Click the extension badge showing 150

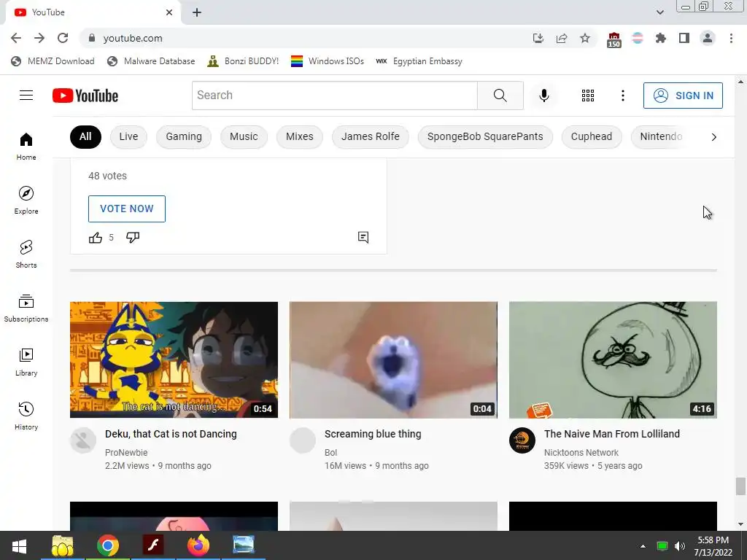click(x=614, y=40)
